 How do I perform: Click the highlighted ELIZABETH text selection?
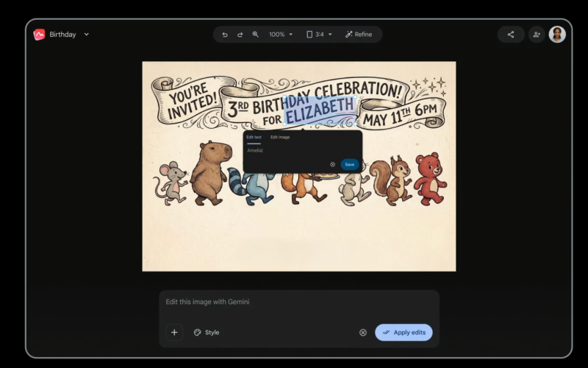coord(320,110)
